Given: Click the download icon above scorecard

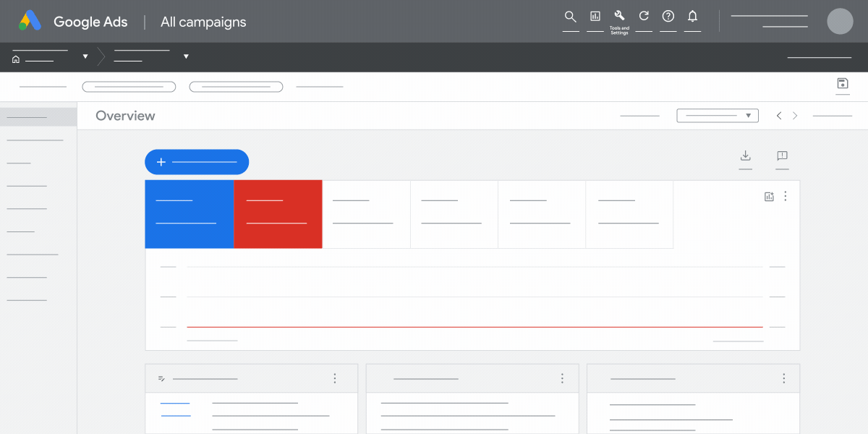Looking at the screenshot, I should tap(746, 156).
